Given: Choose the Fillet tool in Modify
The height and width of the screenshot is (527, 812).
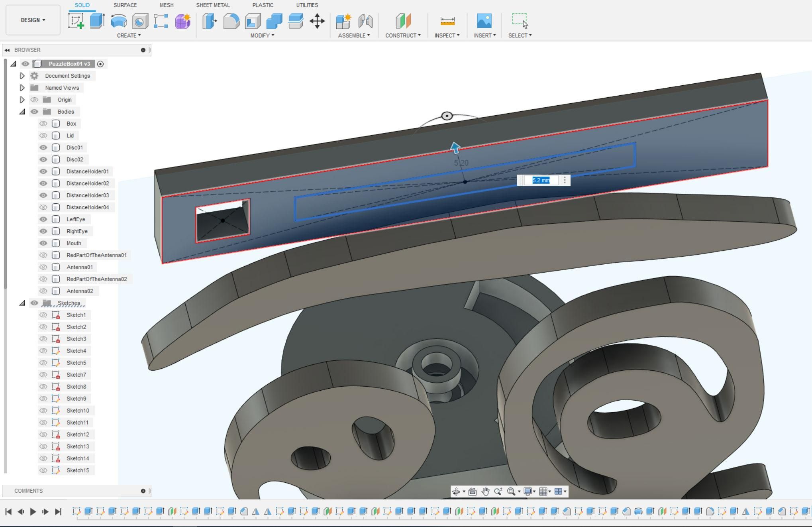Looking at the screenshot, I should [x=231, y=21].
